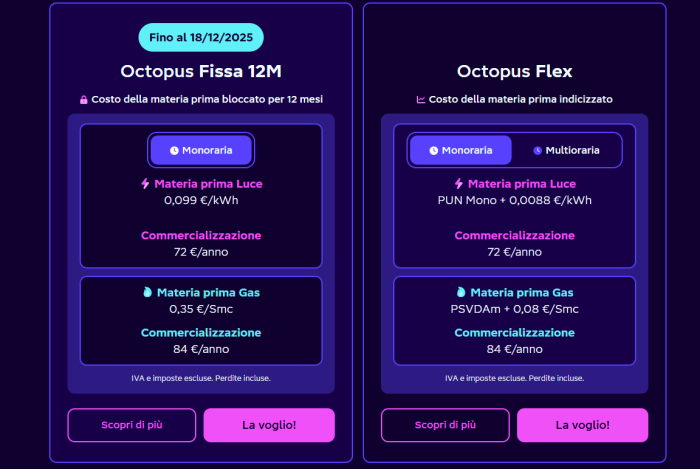700x469 pixels.
Task: Open Scopri di più for Octopus Fissa 12M
Action: [x=132, y=425]
